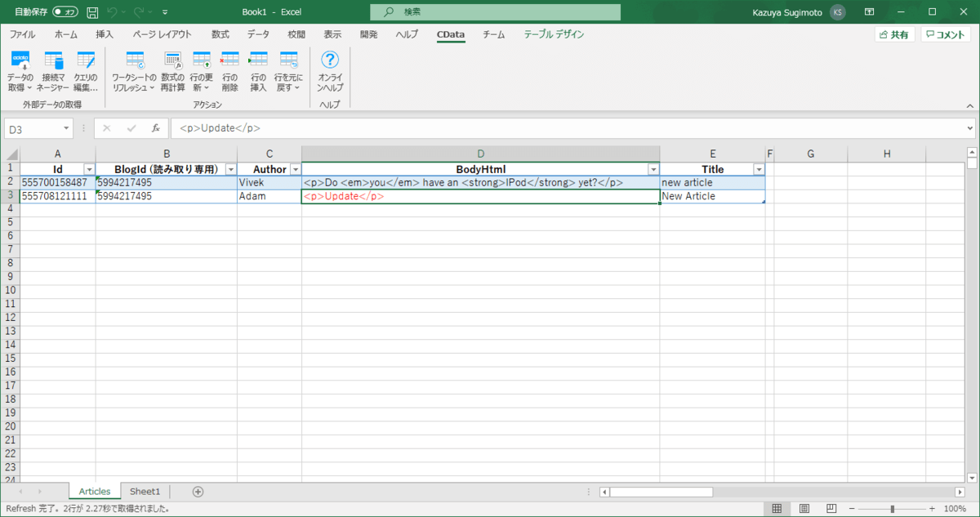Click the コメント comments button

point(946,34)
